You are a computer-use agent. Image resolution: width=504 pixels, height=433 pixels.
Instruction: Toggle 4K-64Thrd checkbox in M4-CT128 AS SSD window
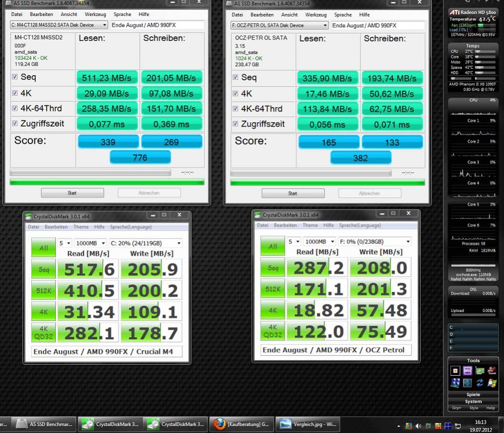pyautogui.click(x=15, y=108)
